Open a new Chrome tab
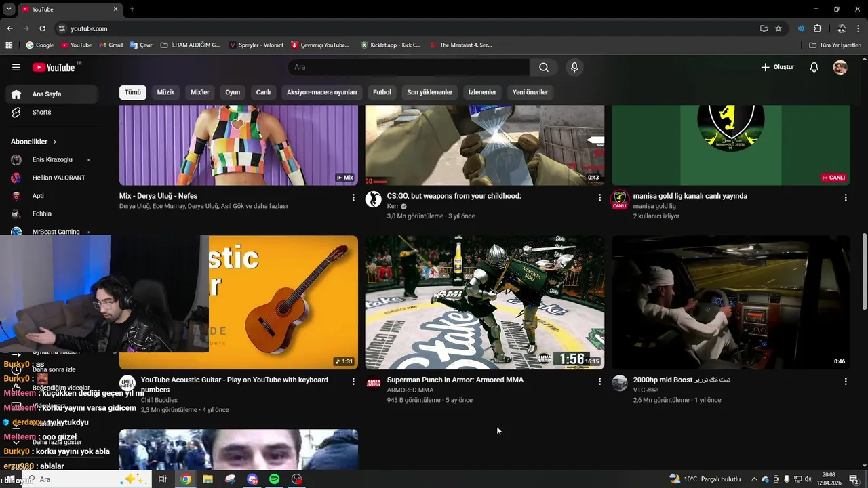Image resolution: width=868 pixels, height=488 pixels. (x=132, y=9)
